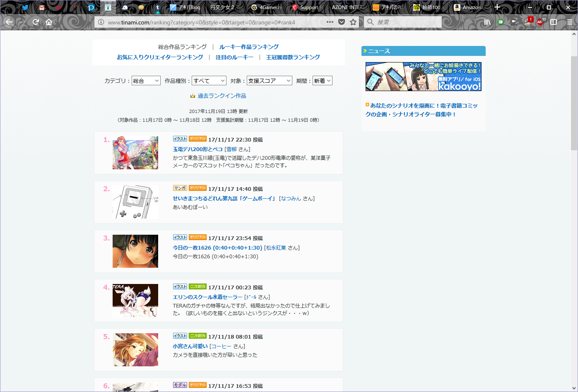The image size is (578, 392).
Task: Switch to the pinned Tumblr tab
Action: [x=157, y=7]
